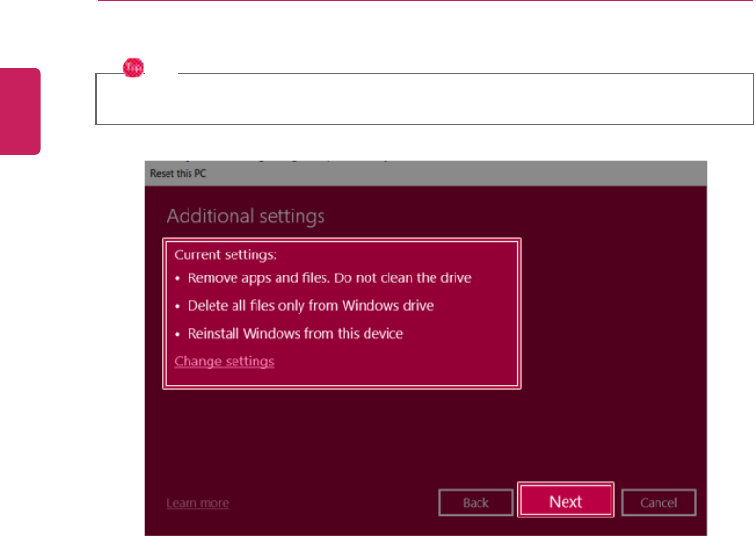
Task: Open the Change settings link
Action: [x=224, y=361]
